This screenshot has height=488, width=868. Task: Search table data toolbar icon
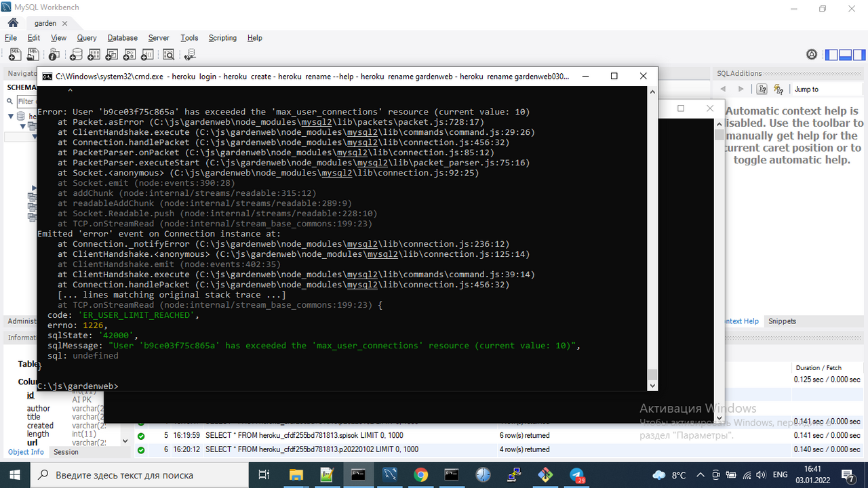click(169, 55)
